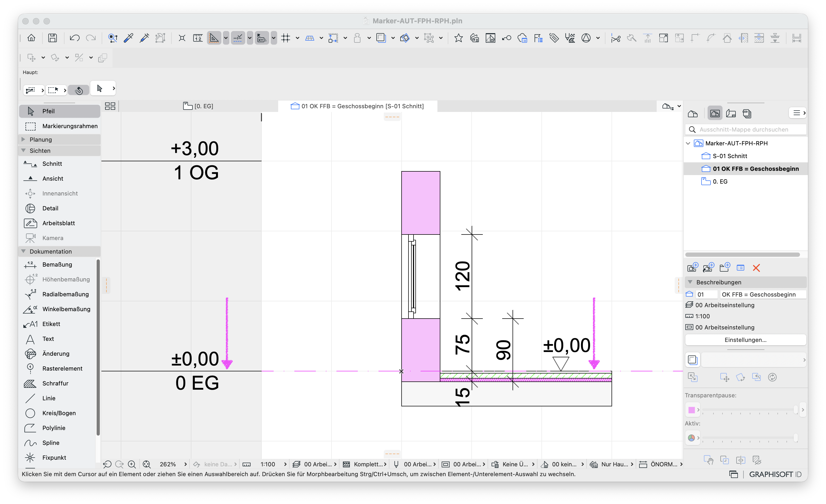
Task: Click the zoom-in magnifier in the status bar
Action: point(132,464)
